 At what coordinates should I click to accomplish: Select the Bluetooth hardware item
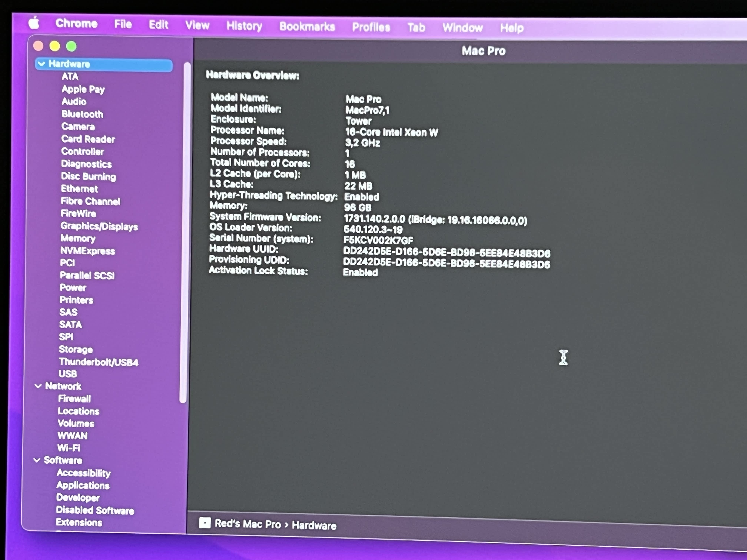[x=82, y=114]
